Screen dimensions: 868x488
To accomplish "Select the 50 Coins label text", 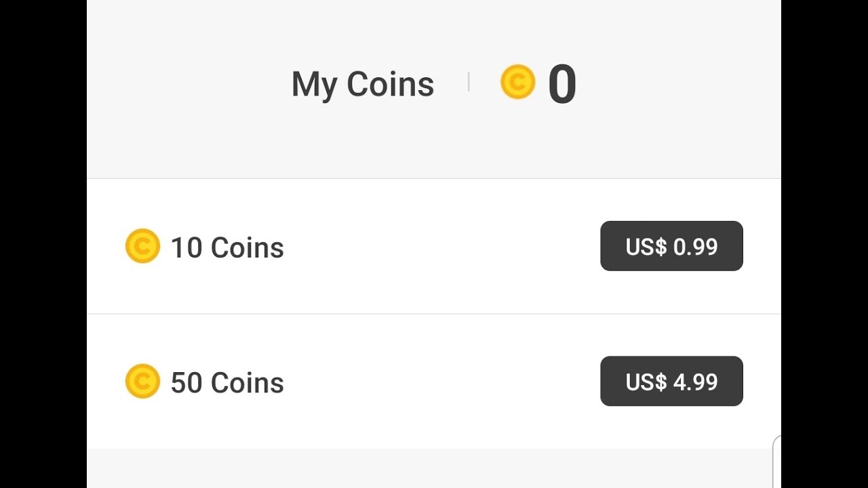I will click(x=227, y=383).
